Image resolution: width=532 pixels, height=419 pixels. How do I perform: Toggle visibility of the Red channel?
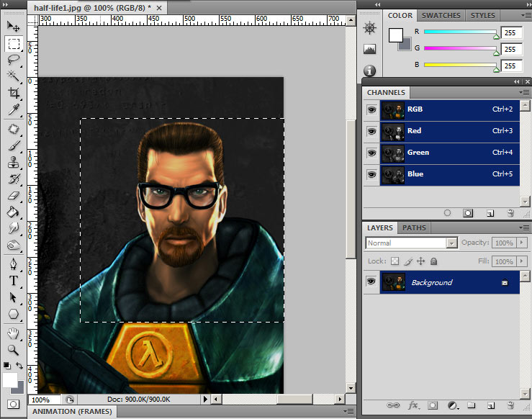click(371, 131)
